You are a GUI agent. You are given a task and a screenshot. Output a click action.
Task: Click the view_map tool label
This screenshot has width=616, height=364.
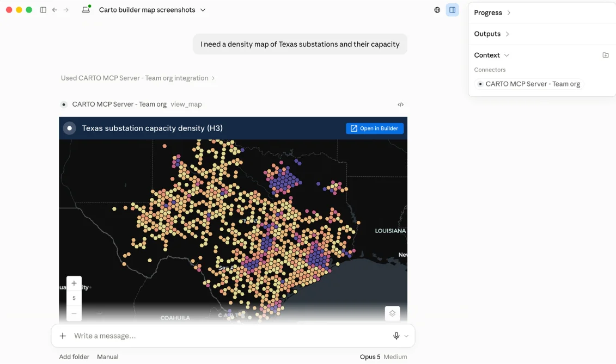tap(186, 104)
